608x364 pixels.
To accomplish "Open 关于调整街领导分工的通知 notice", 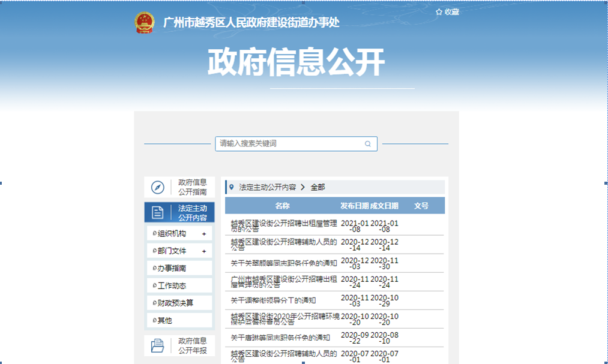I will tap(273, 300).
